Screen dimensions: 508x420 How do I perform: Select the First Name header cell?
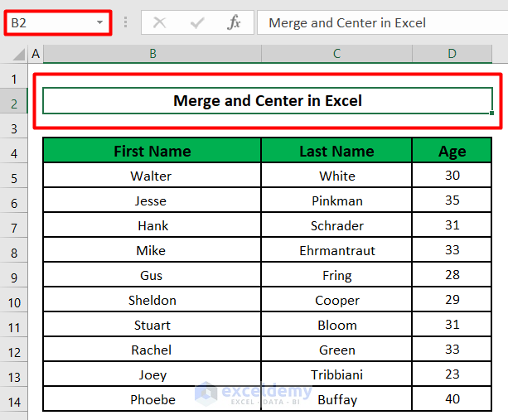pyautogui.click(x=152, y=151)
